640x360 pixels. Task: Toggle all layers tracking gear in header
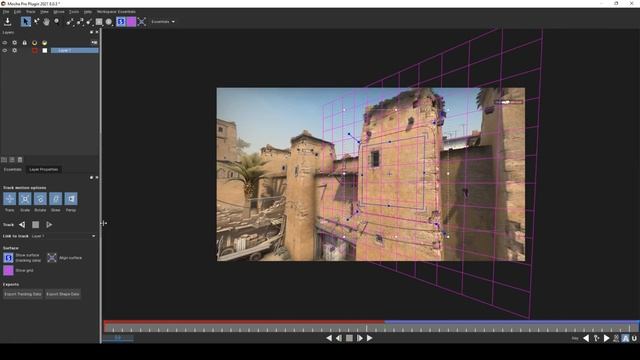click(15, 42)
